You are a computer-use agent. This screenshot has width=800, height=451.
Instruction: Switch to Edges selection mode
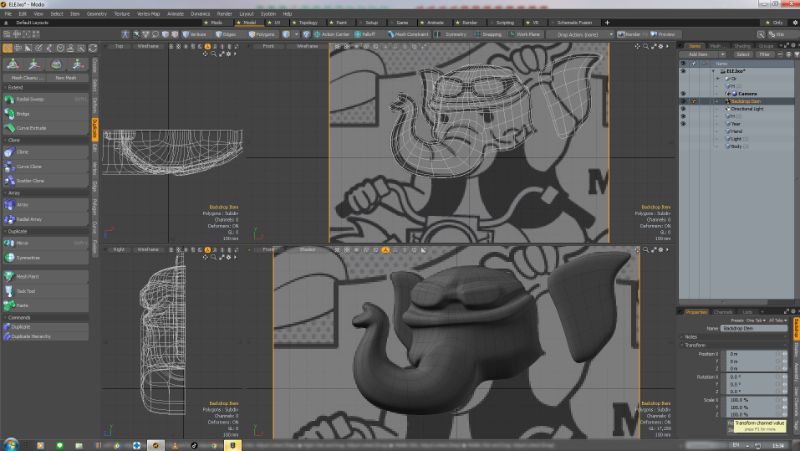tap(226, 34)
